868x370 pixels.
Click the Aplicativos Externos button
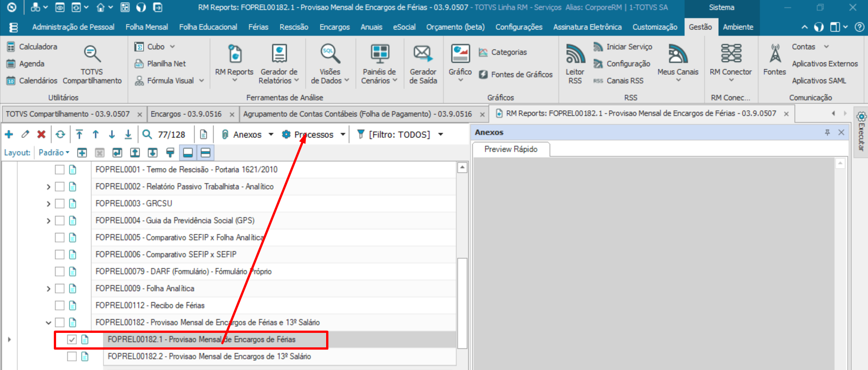point(824,64)
